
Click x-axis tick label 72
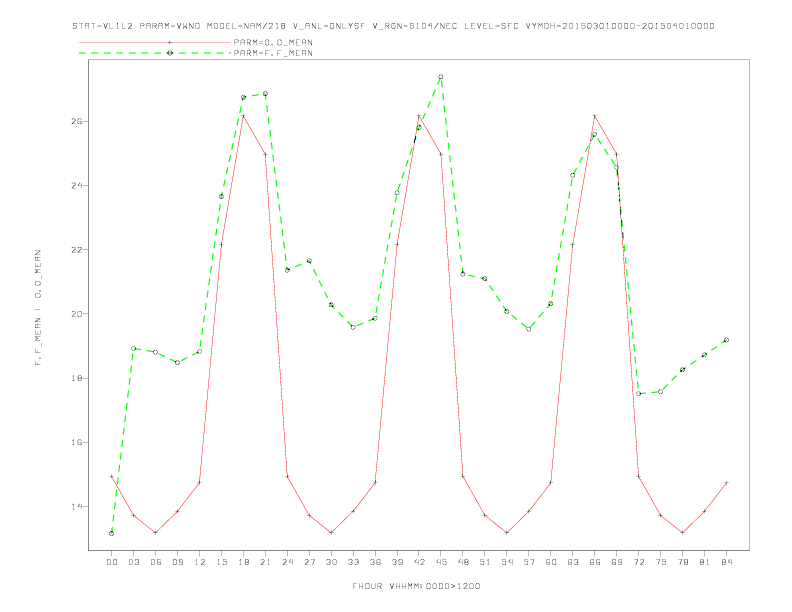pyautogui.click(x=639, y=562)
